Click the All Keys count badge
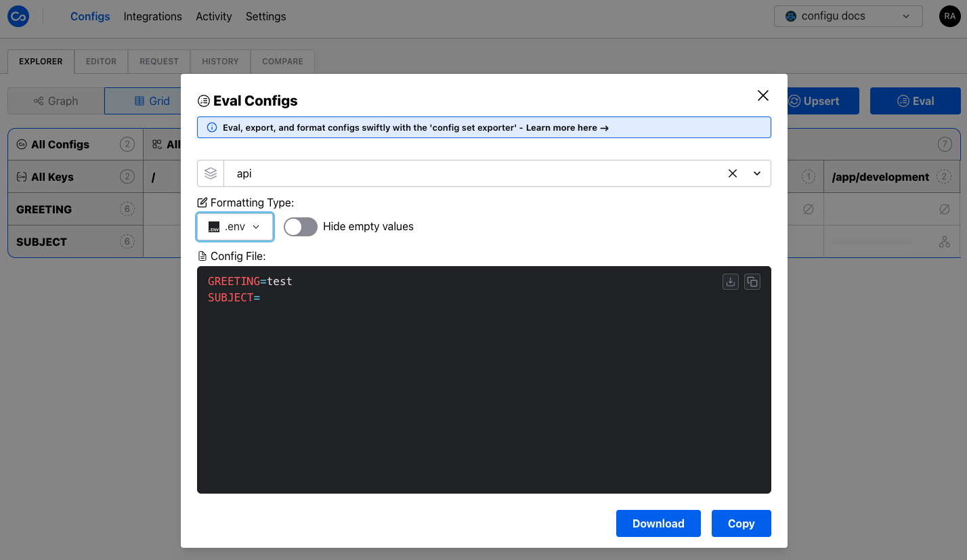This screenshot has width=967, height=560. (x=127, y=177)
